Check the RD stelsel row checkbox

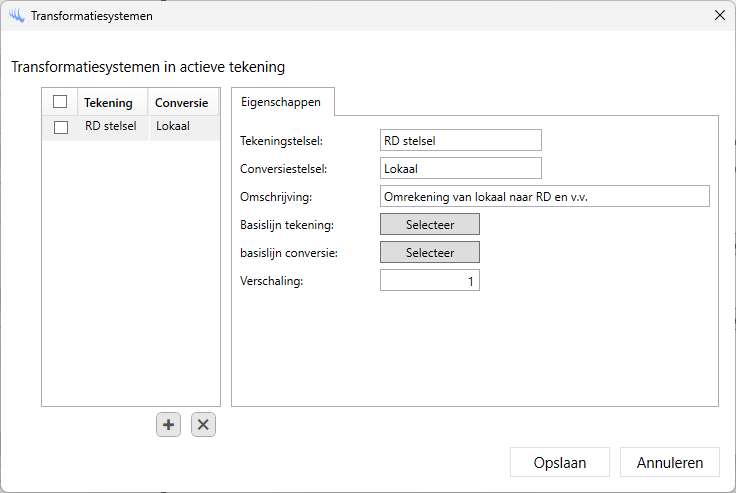[60, 127]
